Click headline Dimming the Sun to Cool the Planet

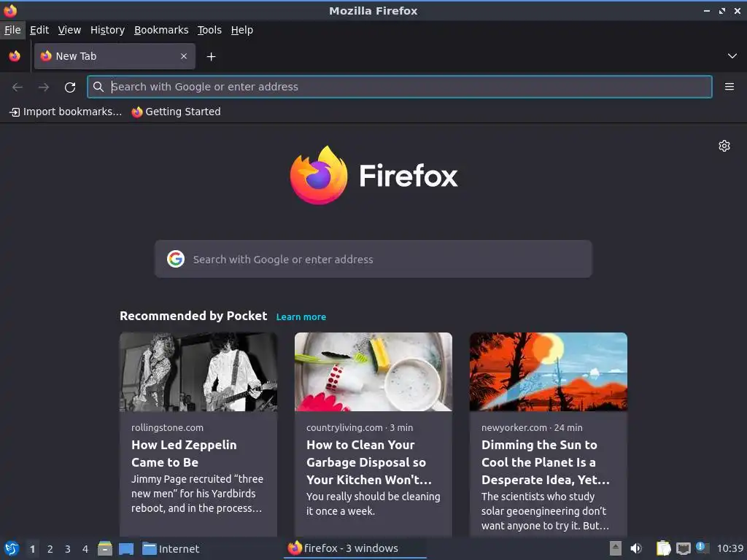click(x=546, y=462)
